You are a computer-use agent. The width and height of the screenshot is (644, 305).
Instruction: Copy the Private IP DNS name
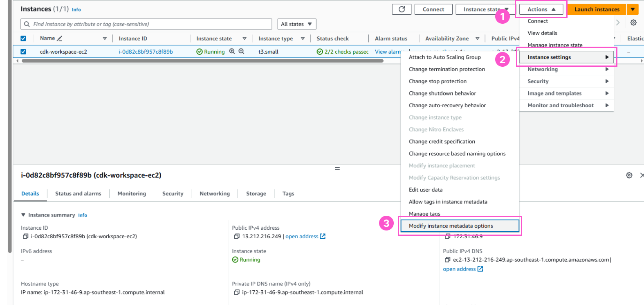click(236, 293)
